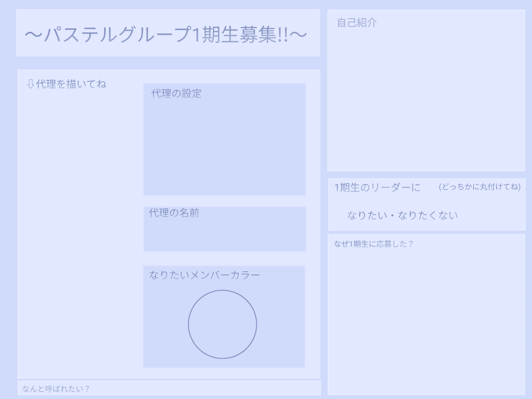Click the 代理の設定 label
The image size is (532, 399).
click(x=176, y=94)
